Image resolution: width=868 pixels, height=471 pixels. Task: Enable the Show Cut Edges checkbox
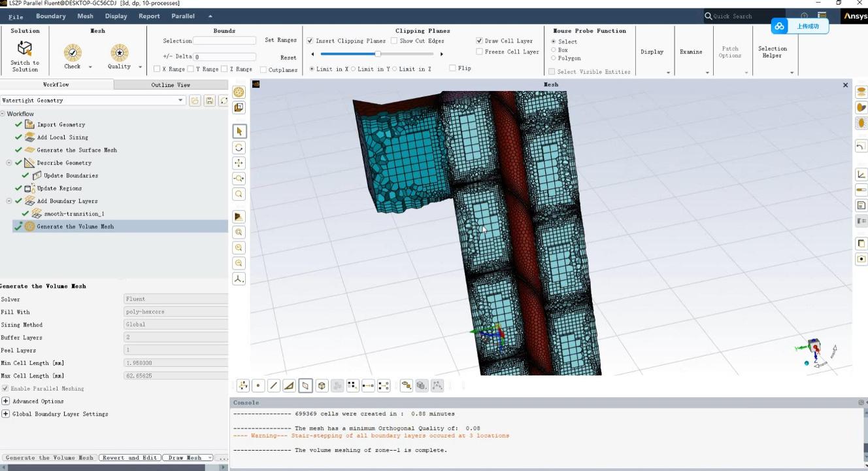394,41
